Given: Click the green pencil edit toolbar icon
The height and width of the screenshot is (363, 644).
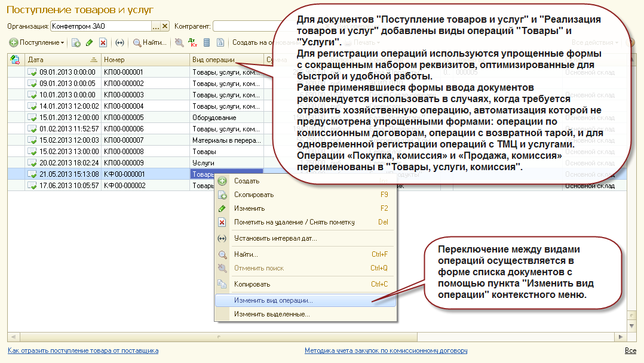Looking at the screenshot, I should click(x=89, y=43).
